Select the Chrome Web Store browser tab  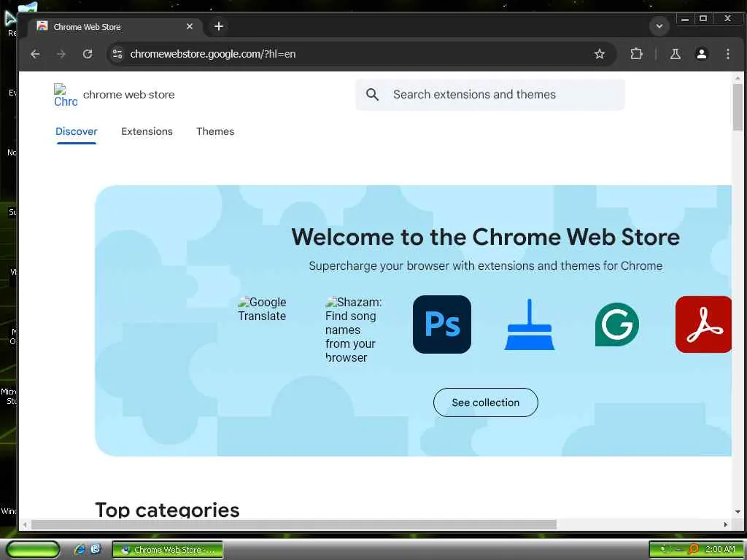tap(115, 27)
